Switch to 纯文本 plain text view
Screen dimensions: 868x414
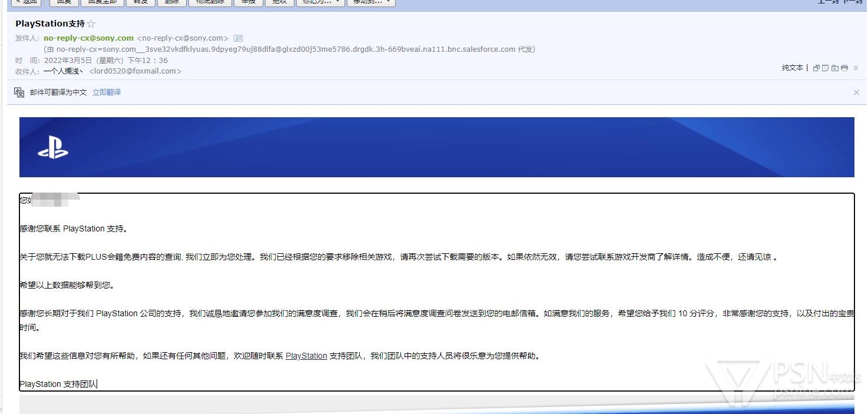(793, 68)
